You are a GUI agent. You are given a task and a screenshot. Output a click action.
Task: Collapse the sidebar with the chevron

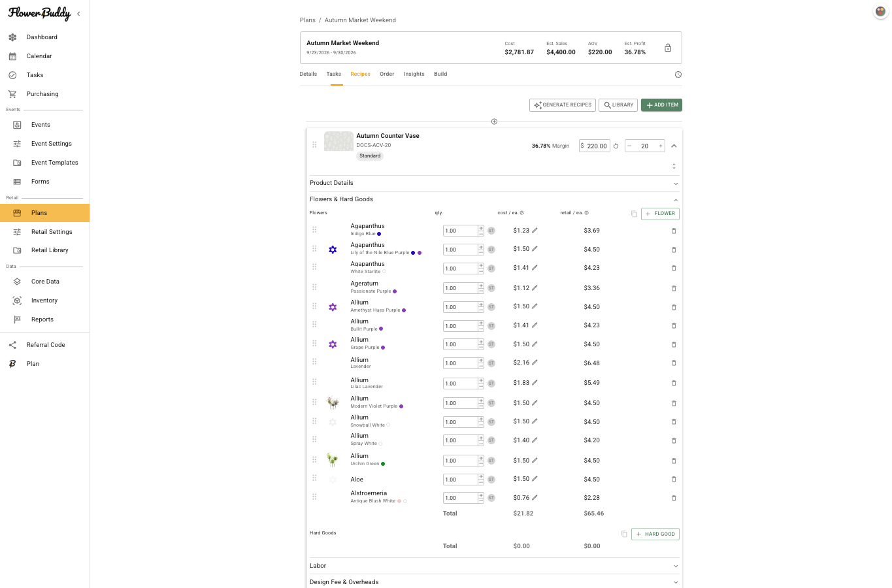pos(78,14)
